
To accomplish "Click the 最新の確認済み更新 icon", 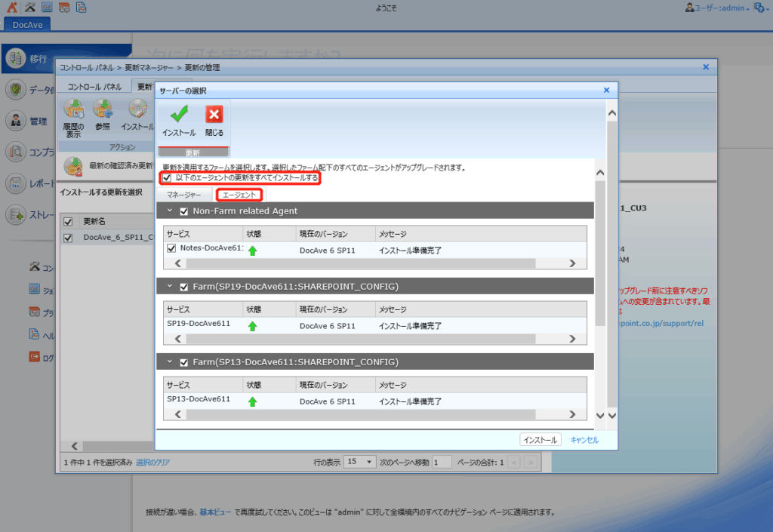I will point(73,167).
